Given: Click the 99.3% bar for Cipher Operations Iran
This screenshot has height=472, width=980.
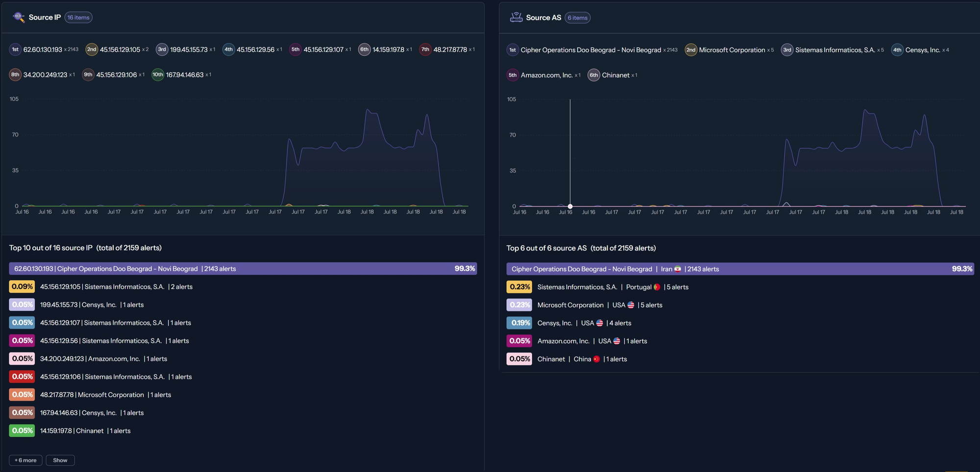Looking at the screenshot, I should 740,269.
